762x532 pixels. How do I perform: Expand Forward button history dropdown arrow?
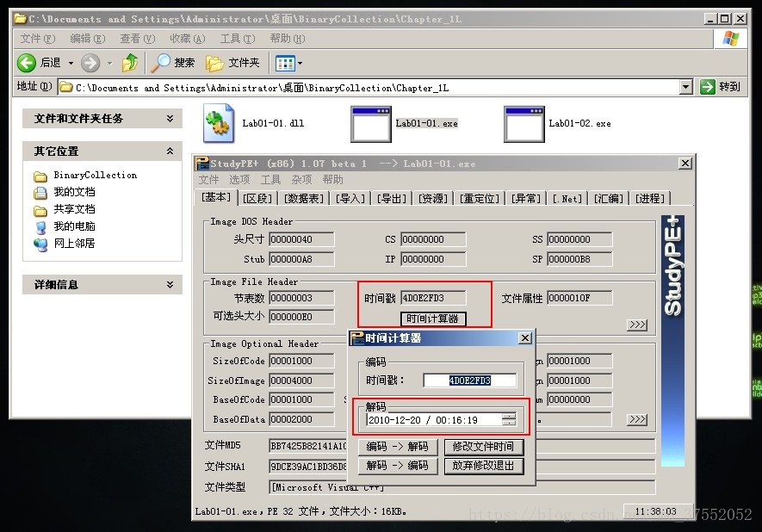click(x=110, y=63)
